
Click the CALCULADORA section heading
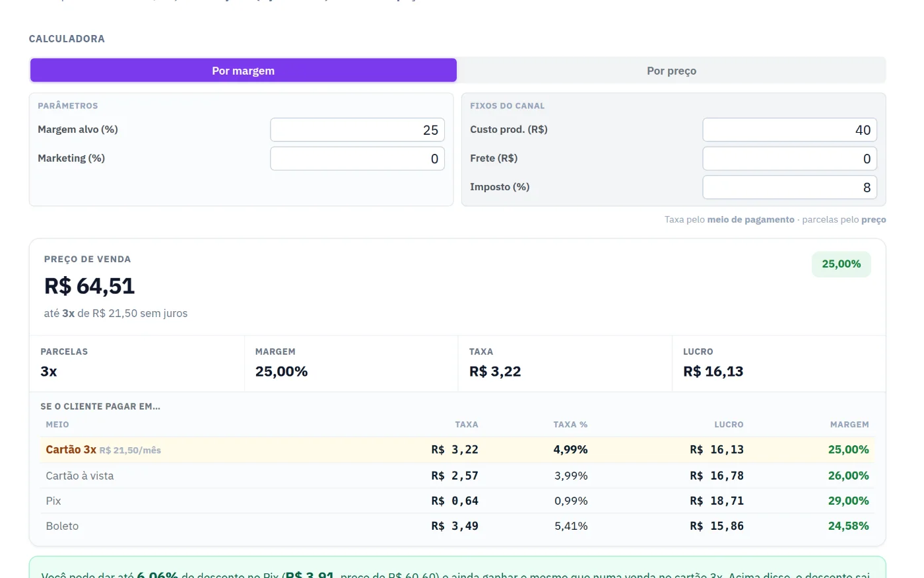tap(67, 39)
